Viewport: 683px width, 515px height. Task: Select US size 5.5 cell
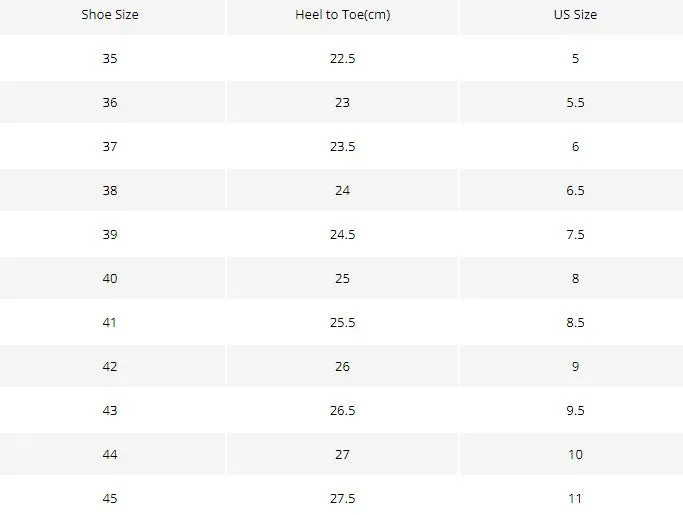(x=575, y=102)
